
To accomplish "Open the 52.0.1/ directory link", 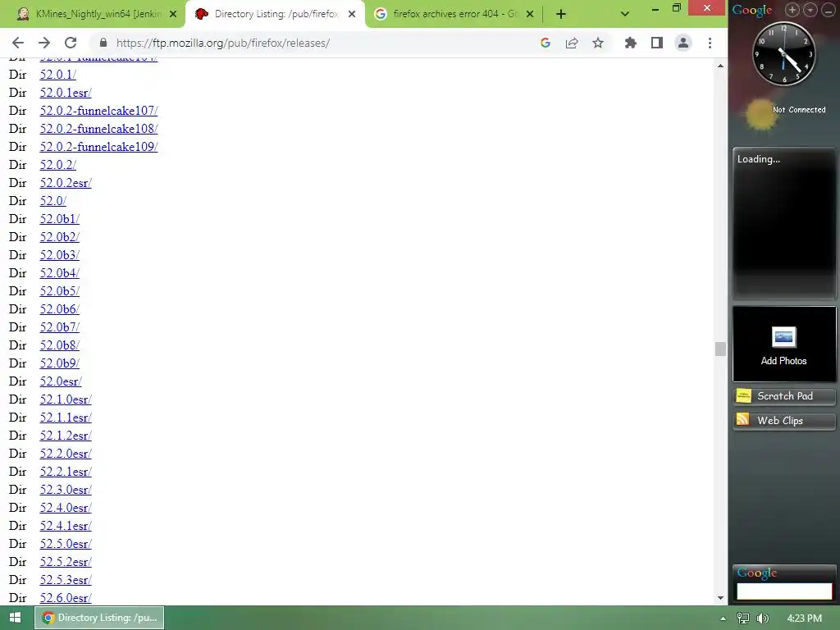I will pyautogui.click(x=58, y=75).
